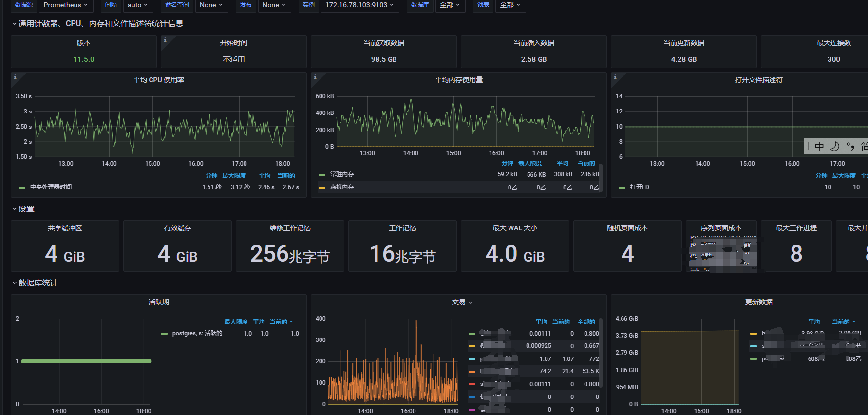Click the 活跃期 panel title
Image resolution: width=868 pixels, height=415 pixels.
[159, 302]
